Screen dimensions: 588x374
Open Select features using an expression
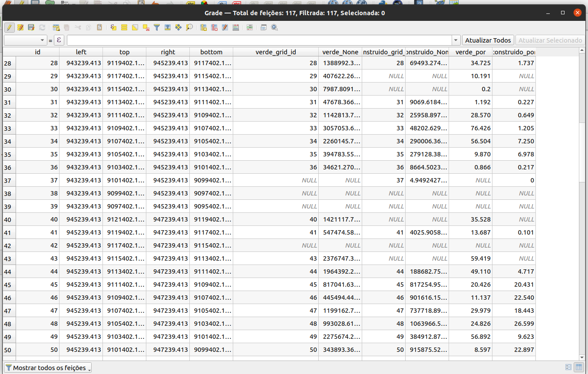click(113, 27)
